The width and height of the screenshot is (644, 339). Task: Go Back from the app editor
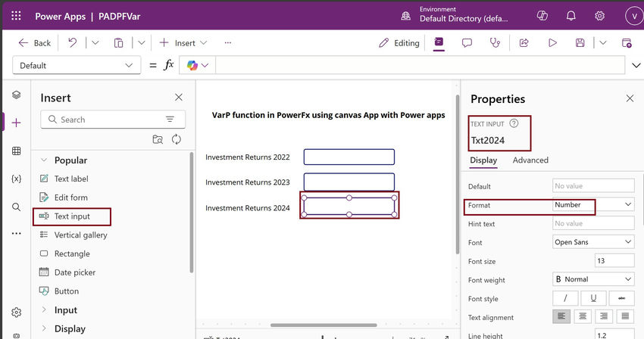click(x=35, y=42)
